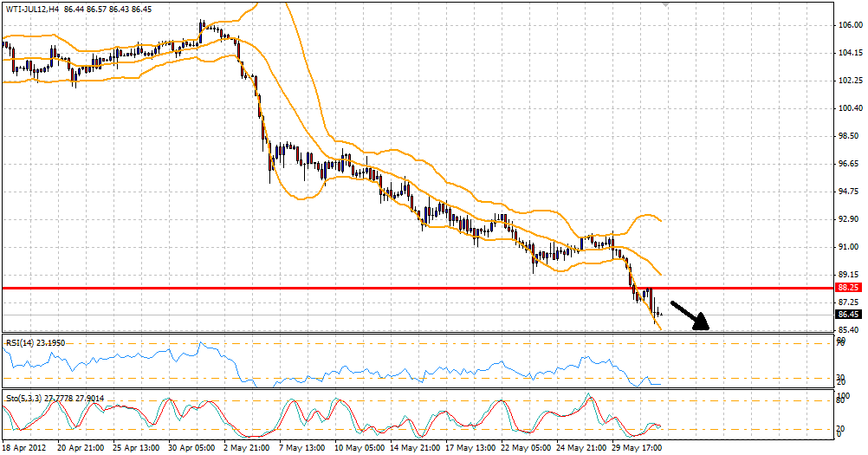Click the 10 May 05:00 time label

(x=360, y=447)
